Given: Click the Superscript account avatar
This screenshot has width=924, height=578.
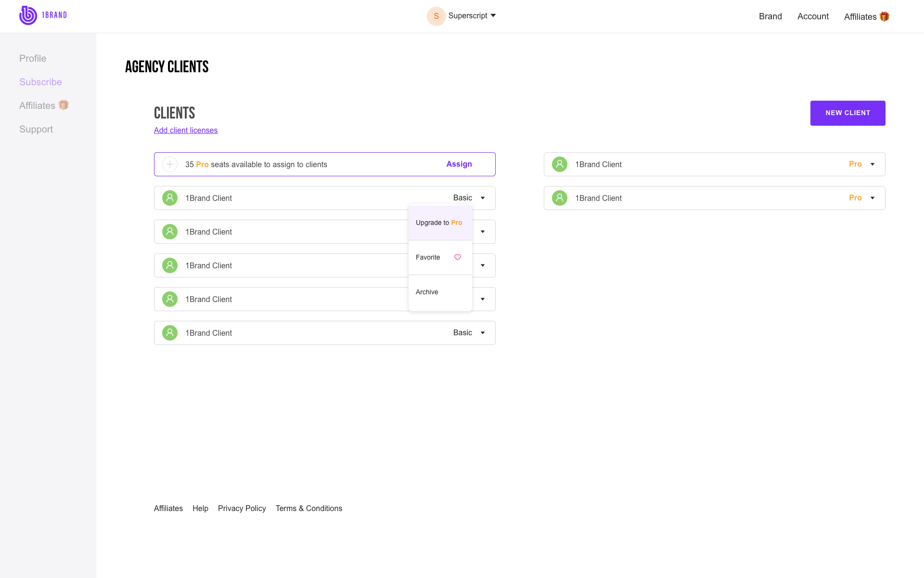Looking at the screenshot, I should click(x=436, y=16).
